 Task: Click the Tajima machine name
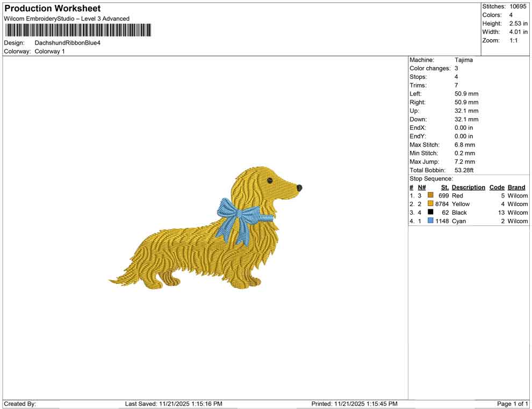463,60
